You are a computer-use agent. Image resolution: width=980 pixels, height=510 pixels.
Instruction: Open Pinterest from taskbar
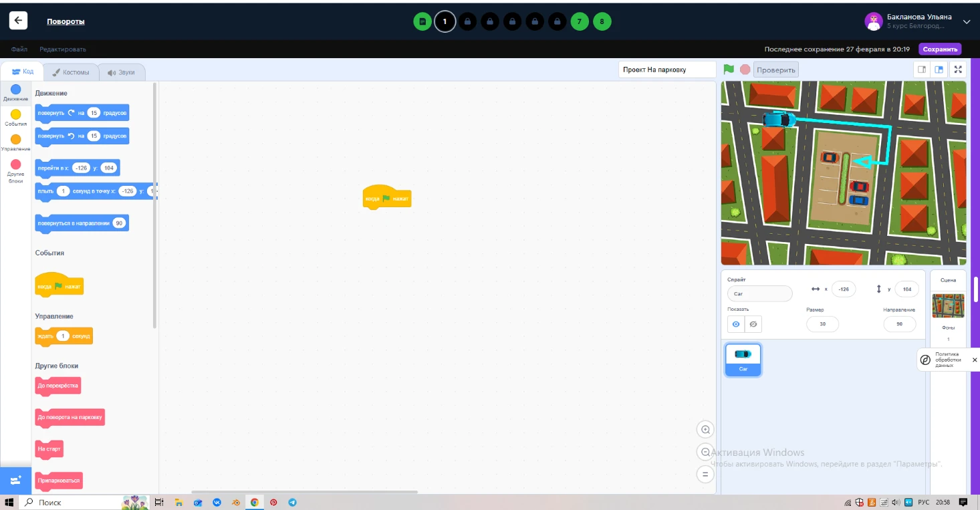tap(273, 502)
